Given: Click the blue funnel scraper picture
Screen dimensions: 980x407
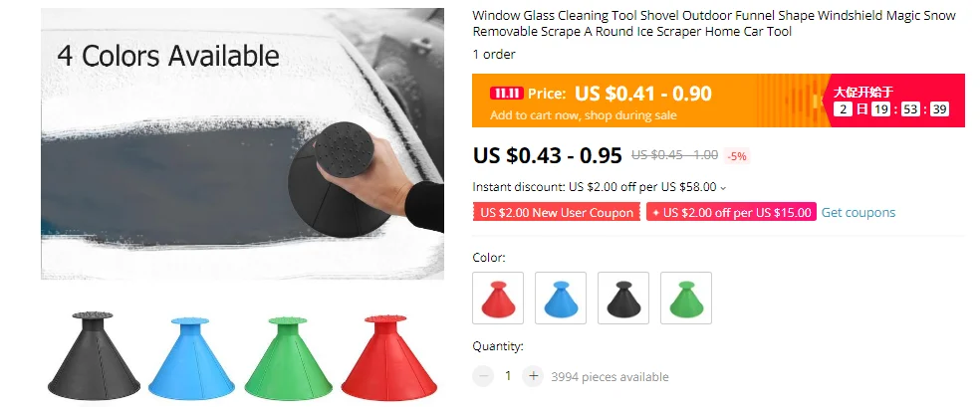Looking at the screenshot, I should 191,357.
